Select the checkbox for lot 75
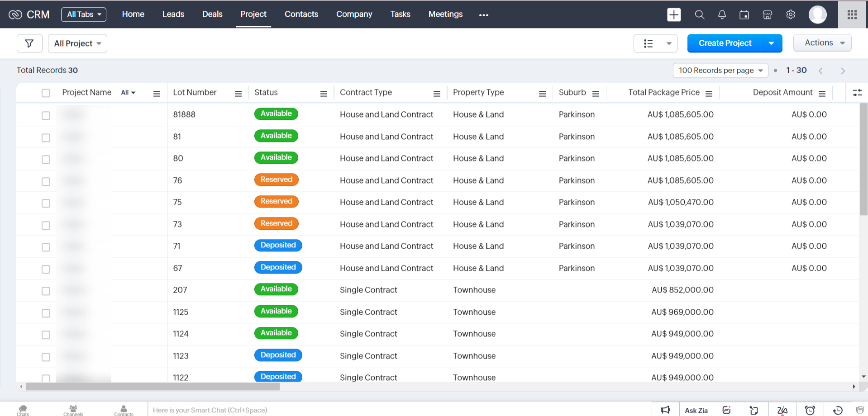868x416 pixels. pyautogui.click(x=46, y=203)
